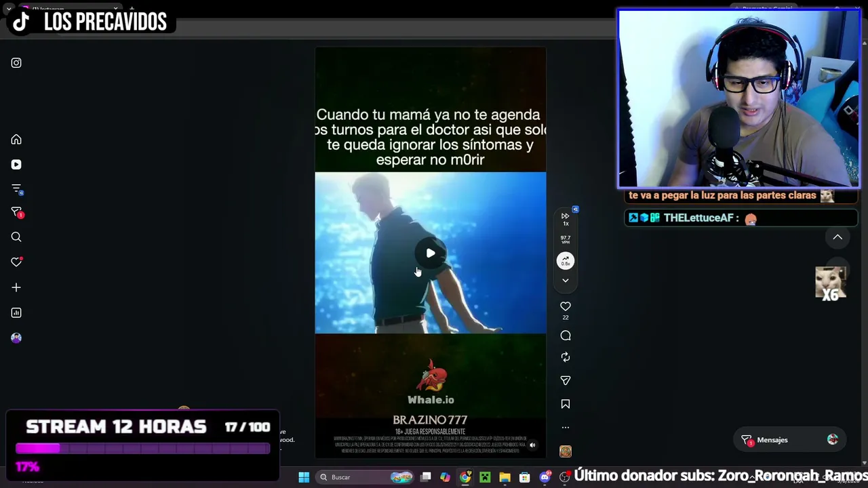Open the sidebar list icon below Reels
Screen dimensions: 868x488
(16, 189)
